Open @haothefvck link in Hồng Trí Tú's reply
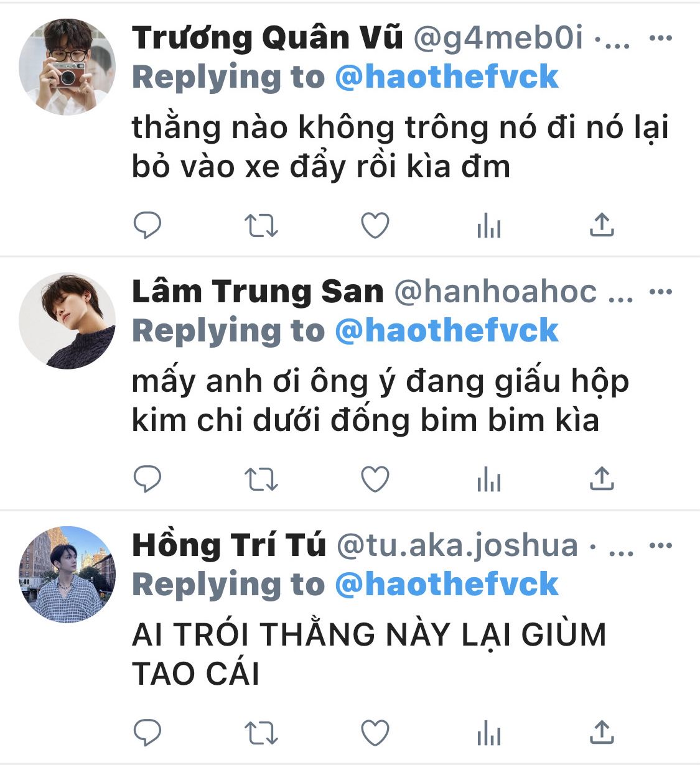The height and width of the screenshot is (765, 700). click(x=447, y=585)
